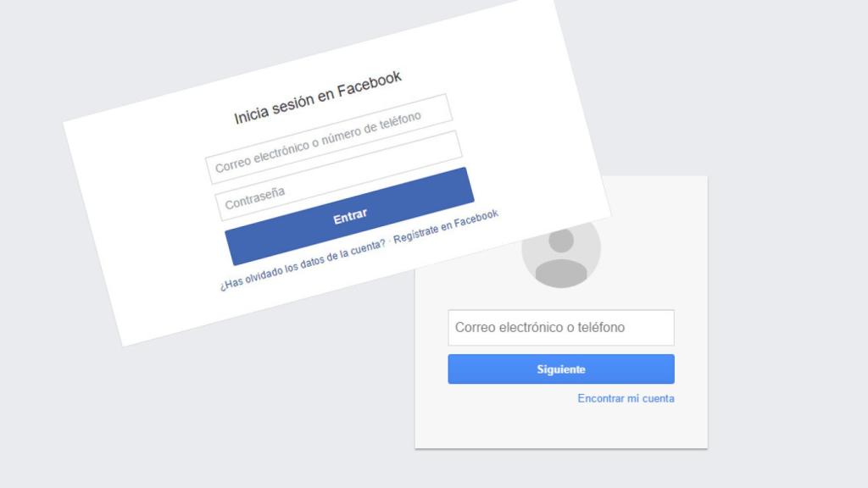Click the Contraseña placeholder text
The height and width of the screenshot is (488, 868).
[x=254, y=198]
